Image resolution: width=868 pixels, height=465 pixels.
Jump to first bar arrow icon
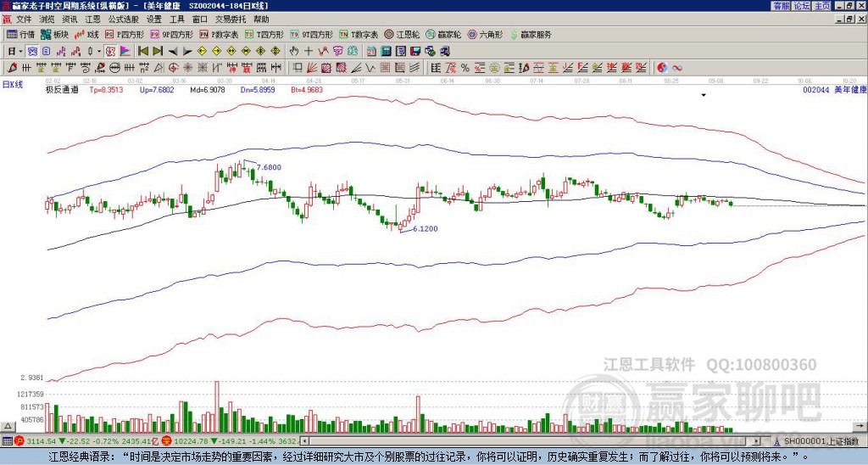tap(142, 52)
